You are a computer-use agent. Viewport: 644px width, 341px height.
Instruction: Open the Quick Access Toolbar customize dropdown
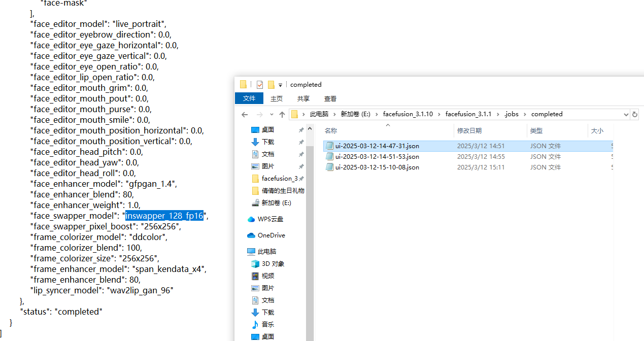coord(280,85)
